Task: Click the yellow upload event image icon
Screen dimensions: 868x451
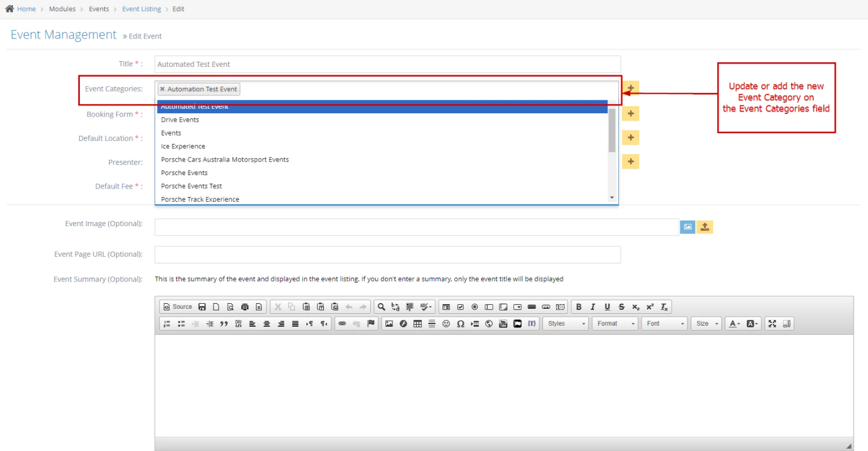Action: (704, 227)
